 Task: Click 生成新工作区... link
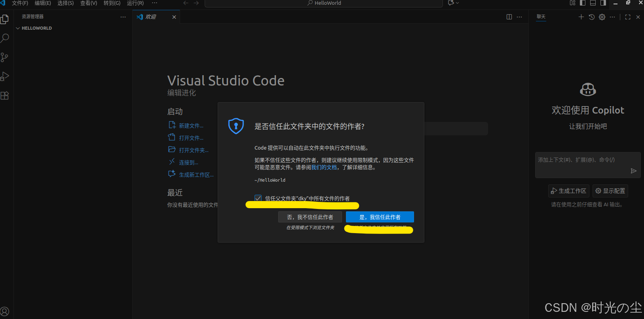click(196, 175)
